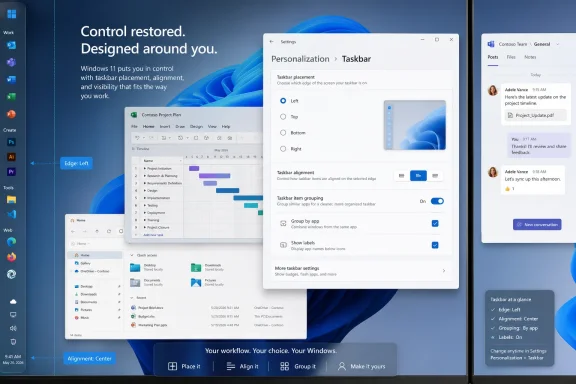The height and width of the screenshot is (384, 576).
Task: Turn off the Taskbar item grouping switch
Action: point(437,201)
